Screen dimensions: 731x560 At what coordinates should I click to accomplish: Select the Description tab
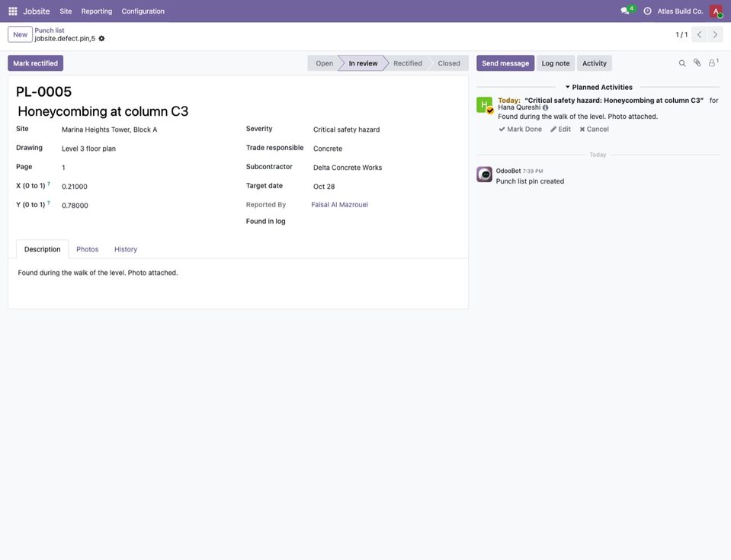click(x=43, y=249)
